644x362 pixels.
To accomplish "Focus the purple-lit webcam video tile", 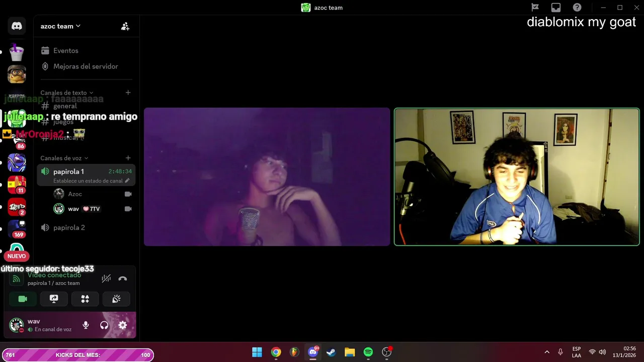I will tap(267, 177).
